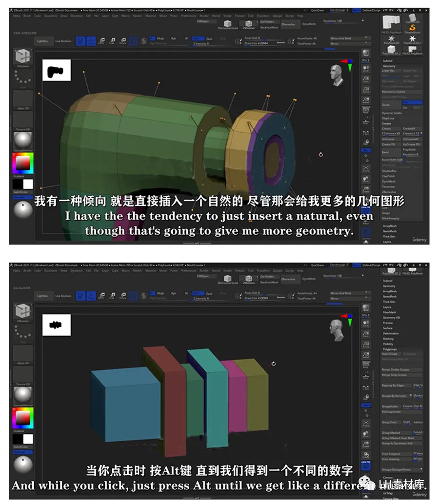Toggle Mrgb button above the pipe model
This screenshot has width=439, height=504.
click(160, 39)
